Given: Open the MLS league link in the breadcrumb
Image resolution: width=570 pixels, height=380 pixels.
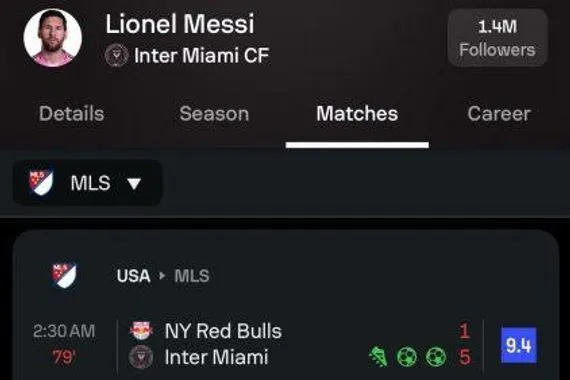Looking at the screenshot, I should 192,276.
